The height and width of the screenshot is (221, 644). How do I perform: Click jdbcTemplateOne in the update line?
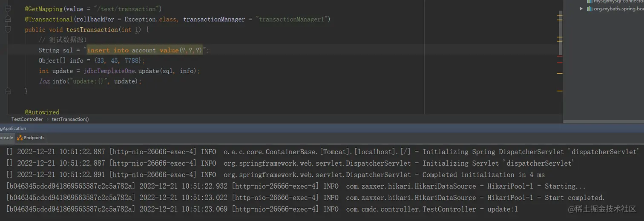(109, 71)
